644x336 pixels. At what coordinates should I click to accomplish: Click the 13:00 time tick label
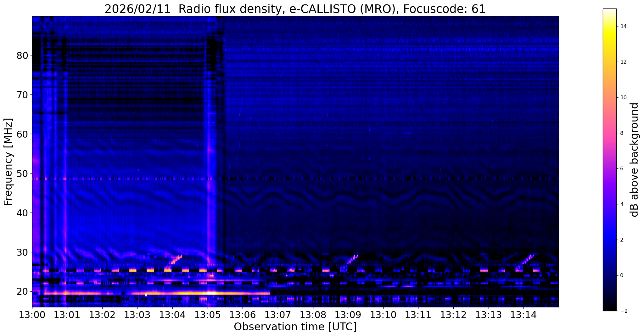pyautogui.click(x=32, y=315)
